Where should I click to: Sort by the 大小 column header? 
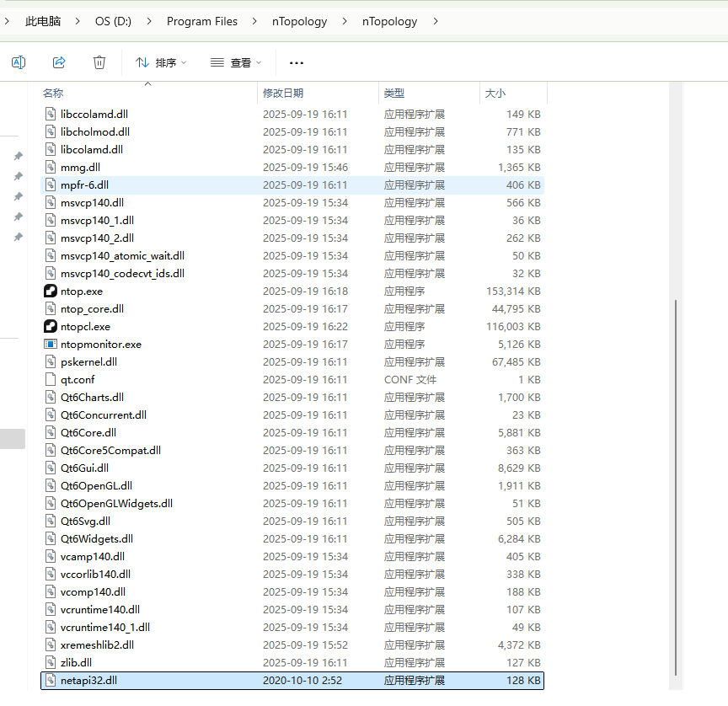point(495,94)
